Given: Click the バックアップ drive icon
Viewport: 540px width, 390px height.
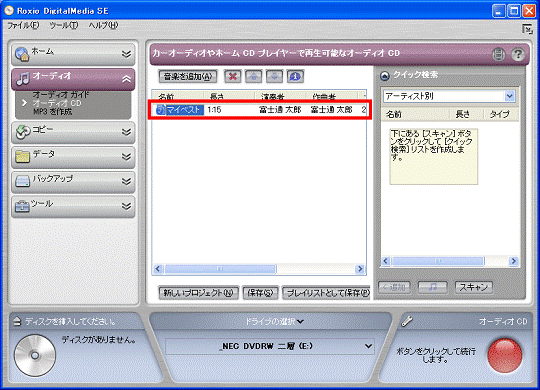Looking at the screenshot, I should pos(23,181).
